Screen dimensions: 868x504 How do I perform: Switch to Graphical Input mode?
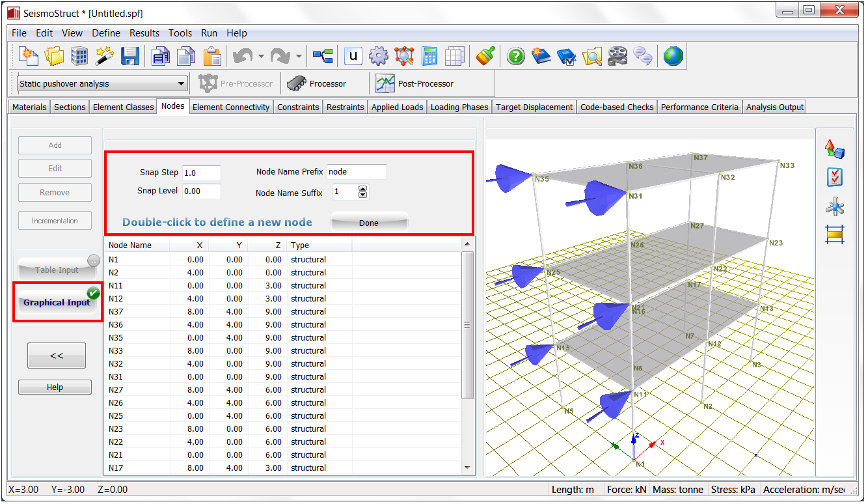(57, 302)
